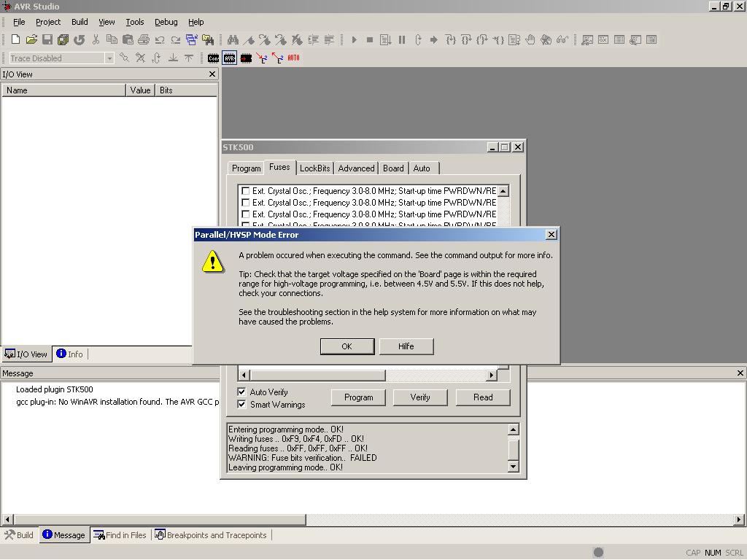
Task: Click the Quickwatch glasses icon
Action: tap(562, 39)
